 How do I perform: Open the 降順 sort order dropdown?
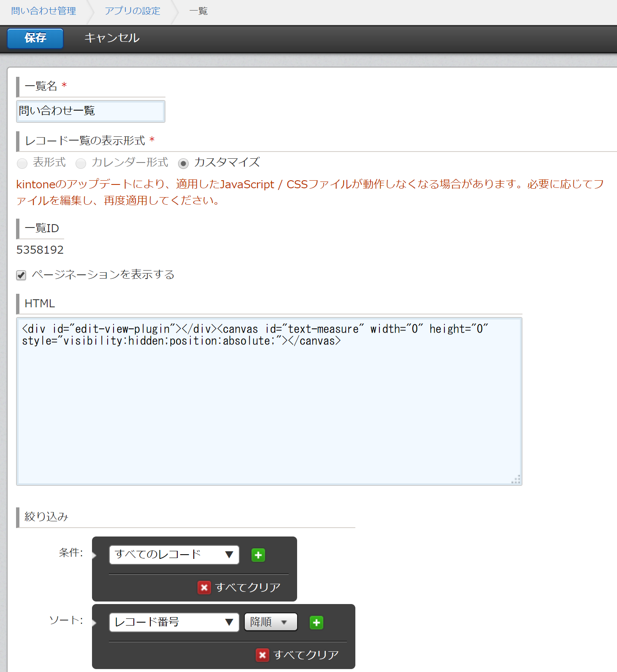[271, 622]
